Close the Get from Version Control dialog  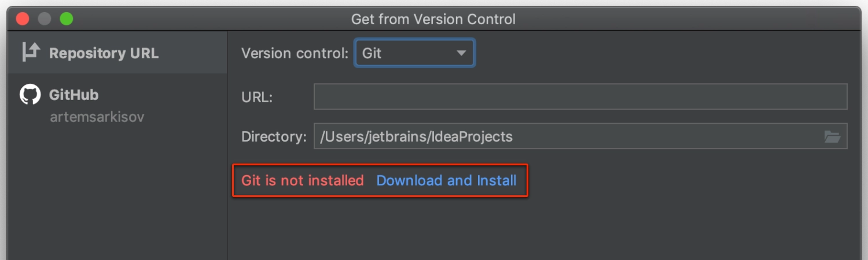pyautogui.click(x=23, y=19)
